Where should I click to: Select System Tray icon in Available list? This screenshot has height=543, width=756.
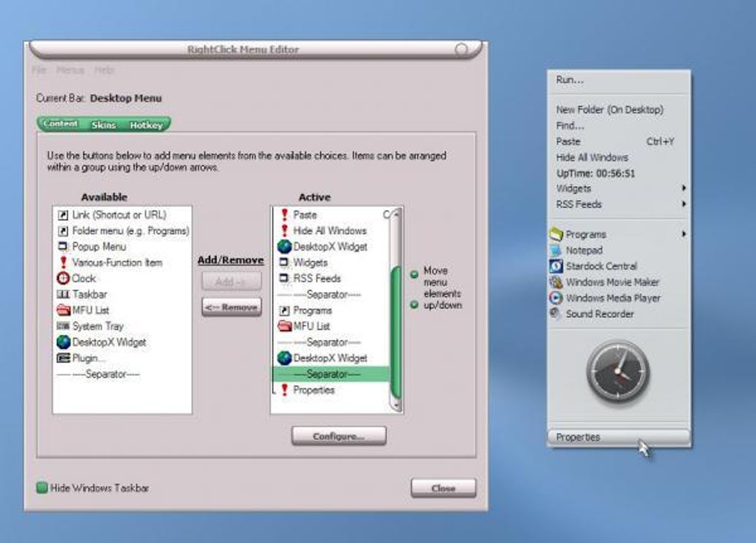pos(63,326)
